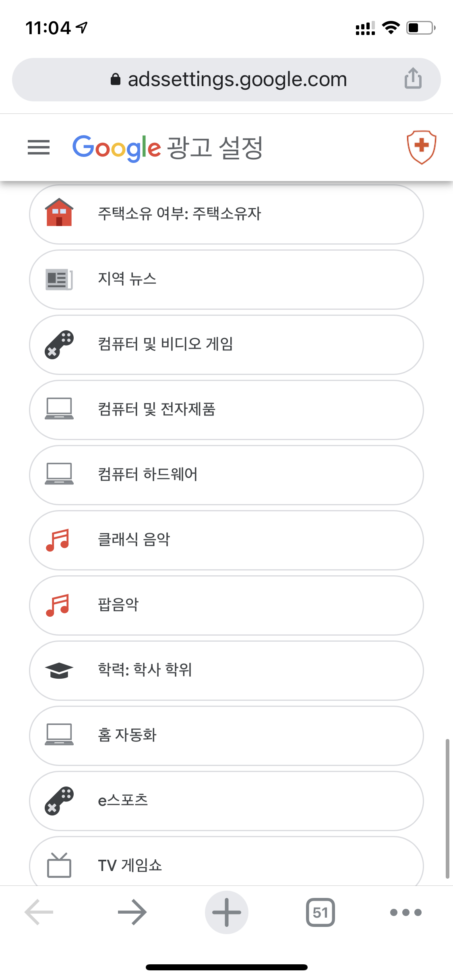
Task: Open the 컴퓨터 및 비디오 게임 interest
Action: pyautogui.click(x=226, y=344)
